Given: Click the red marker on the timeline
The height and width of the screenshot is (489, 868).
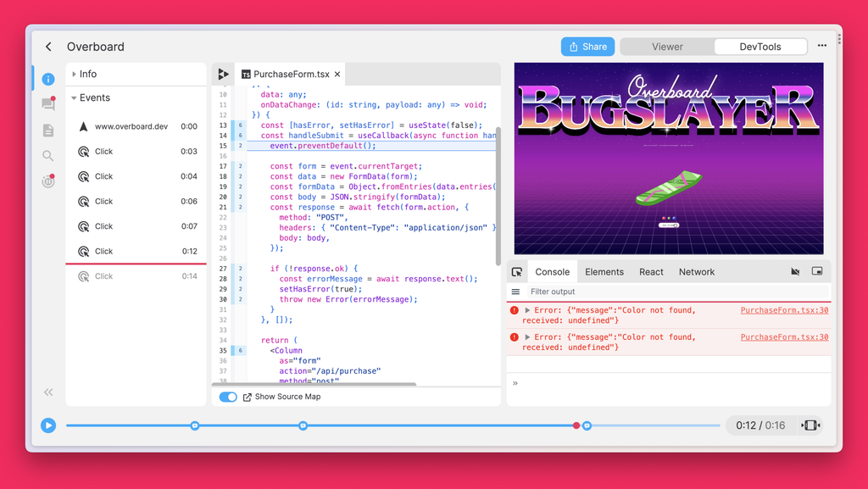Looking at the screenshot, I should tap(577, 426).
